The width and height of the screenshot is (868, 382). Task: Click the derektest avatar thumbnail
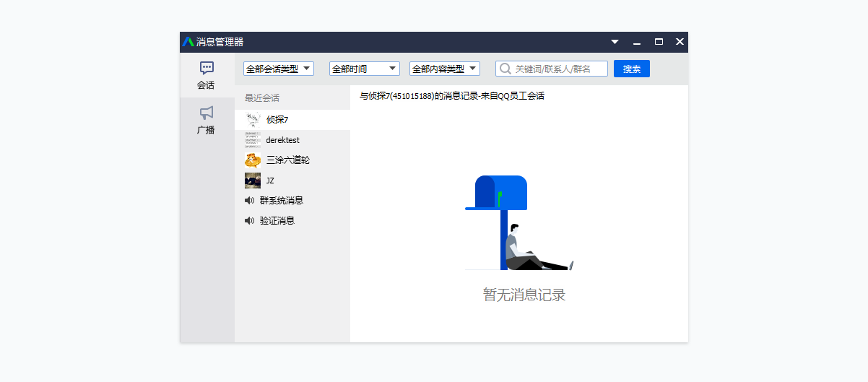(x=253, y=140)
